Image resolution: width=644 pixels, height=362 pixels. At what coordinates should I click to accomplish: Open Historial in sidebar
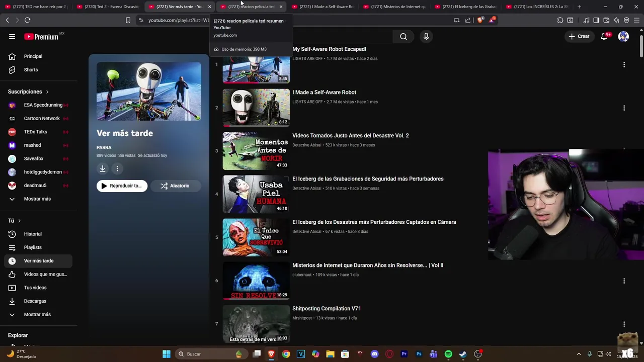pos(38,234)
